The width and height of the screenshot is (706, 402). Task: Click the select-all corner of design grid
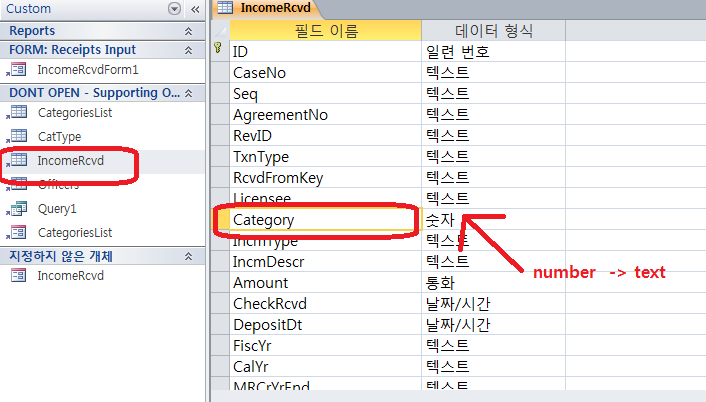220,31
